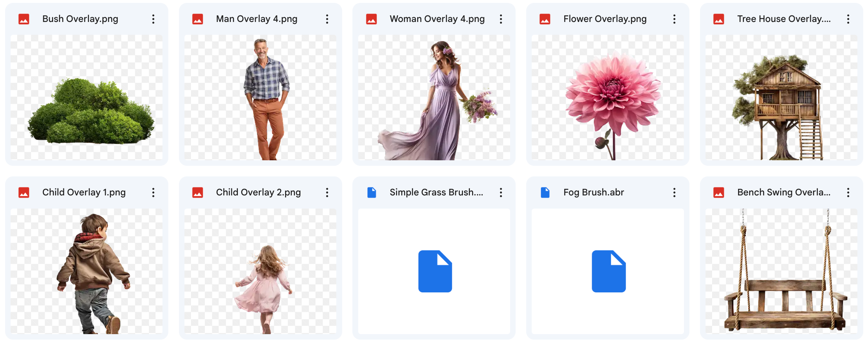The height and width of the screenshot is (344, 868).
Task: Click more actions for Child Overlay 1.png
Action: click(x=153, y=192)
